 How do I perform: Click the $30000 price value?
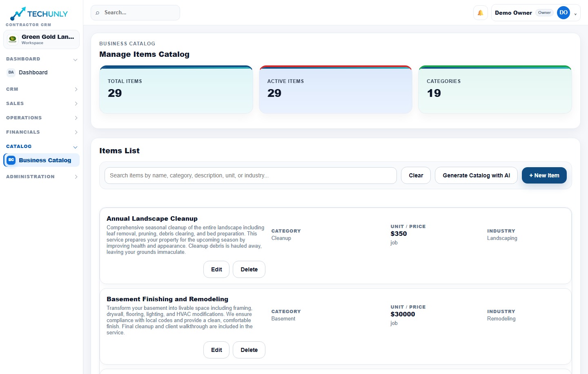[x=403, y=314]
